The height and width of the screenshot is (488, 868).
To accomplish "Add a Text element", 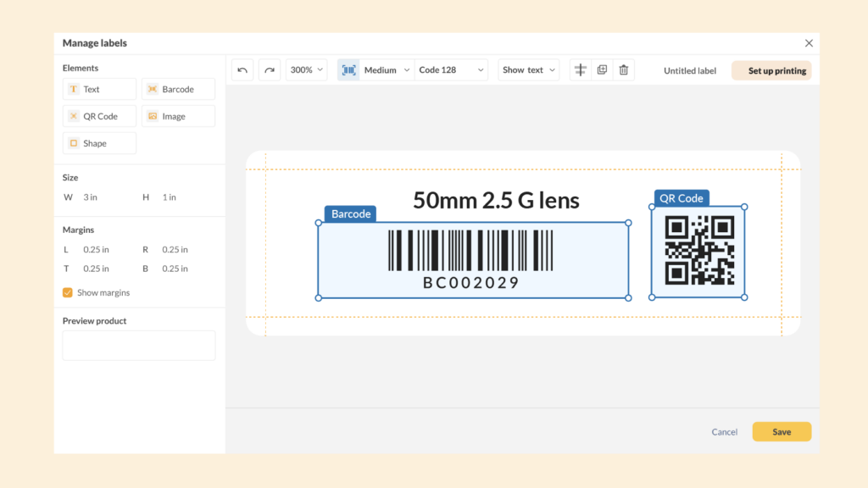I will point(100,89).
